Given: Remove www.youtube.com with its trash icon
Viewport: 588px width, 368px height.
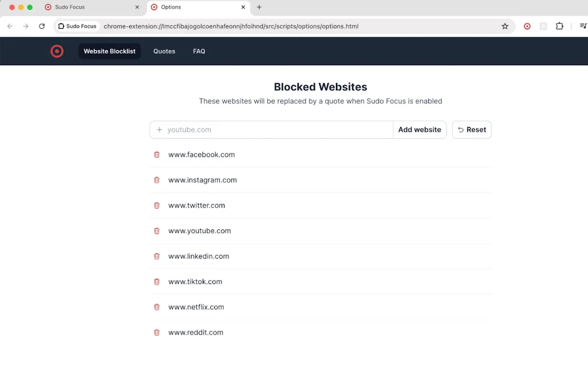Looking at the screenshot, I should [x=157, y=231].
